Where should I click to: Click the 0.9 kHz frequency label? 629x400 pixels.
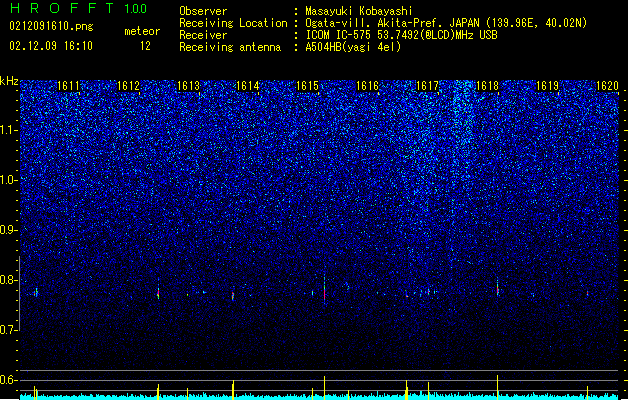tap(9, 230)
